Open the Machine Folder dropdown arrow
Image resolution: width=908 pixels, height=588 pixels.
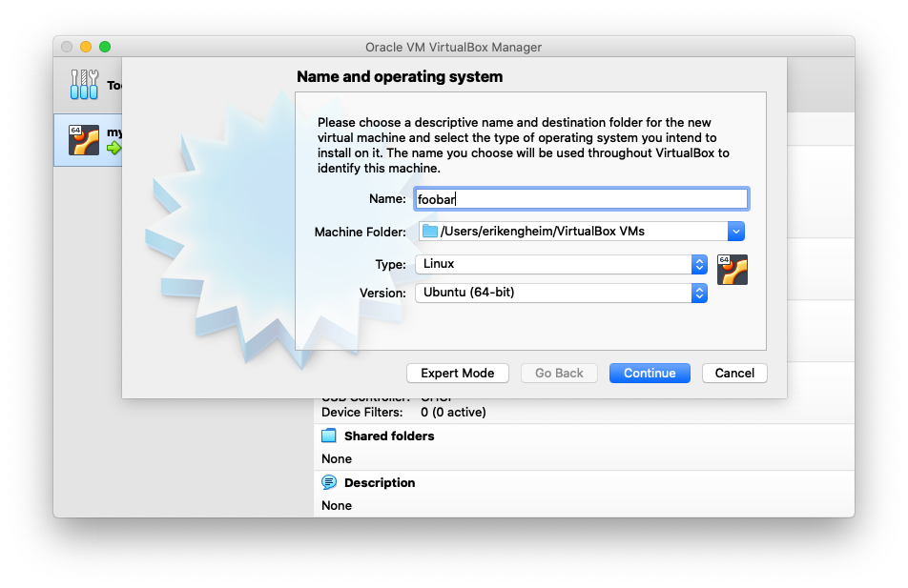(736, 232)
